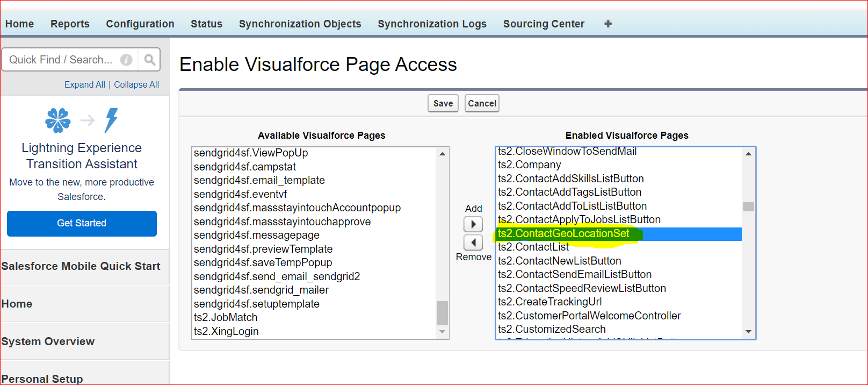The height and width of the screenshot is (385, 868).
Task: Switch to the Configuration tab
Action: point(140,24)
